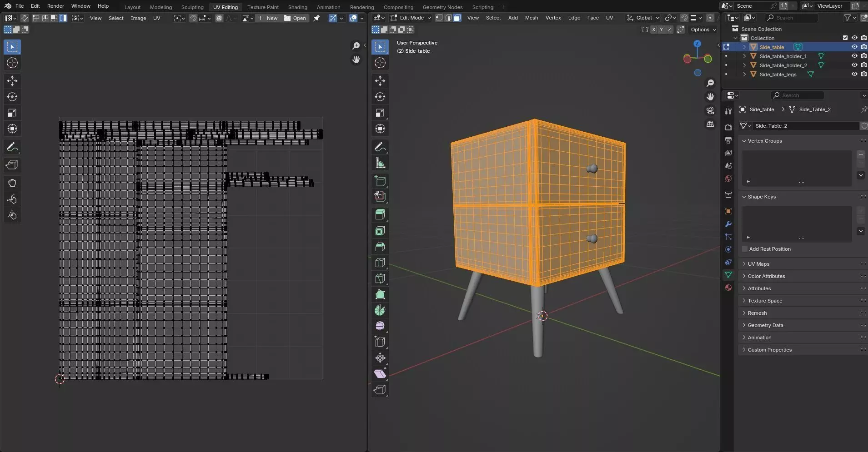The image size is (868, 452).
Task: Add a new workspace tab
Action: (x=503, y=7)
